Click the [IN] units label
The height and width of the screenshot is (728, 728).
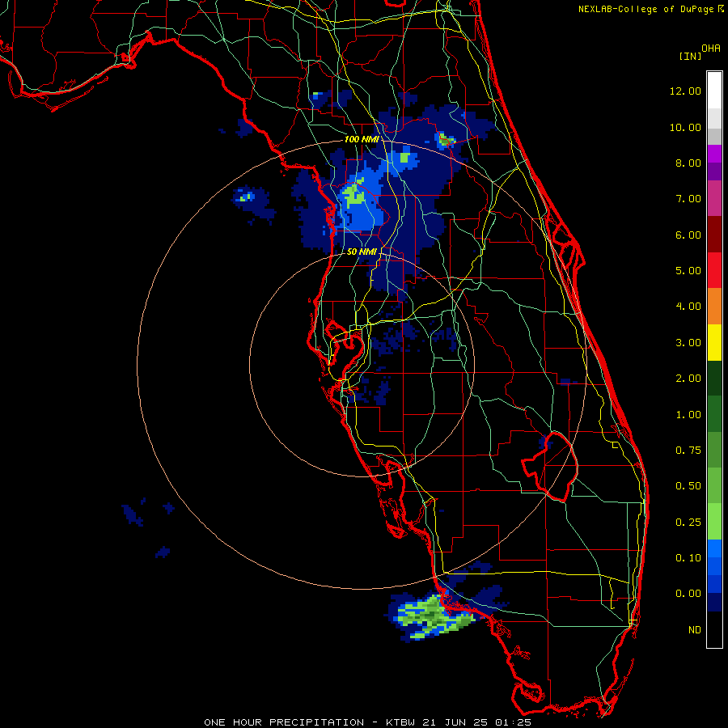(690, 56)
